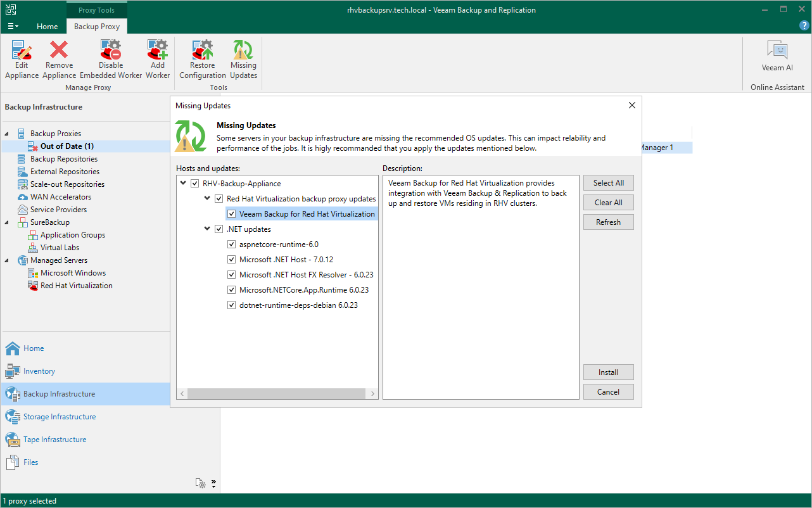Open the Inventory view

point(39,371)
